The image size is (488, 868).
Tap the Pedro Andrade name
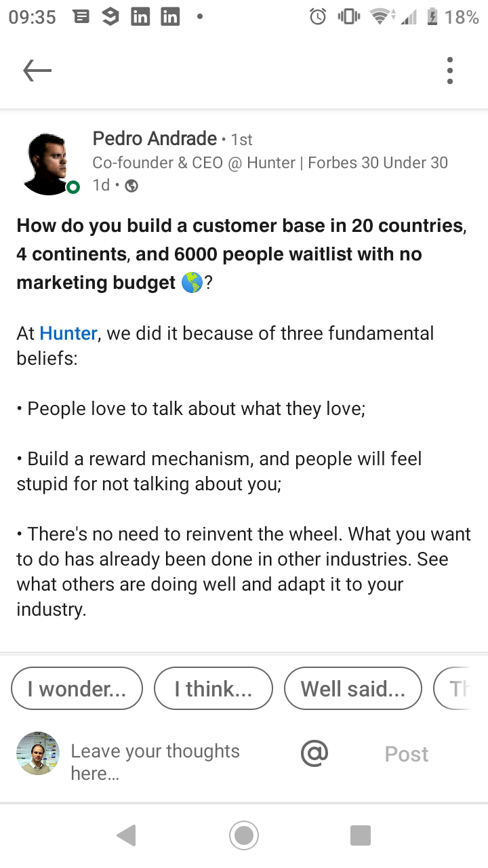(x=155, y=139)
